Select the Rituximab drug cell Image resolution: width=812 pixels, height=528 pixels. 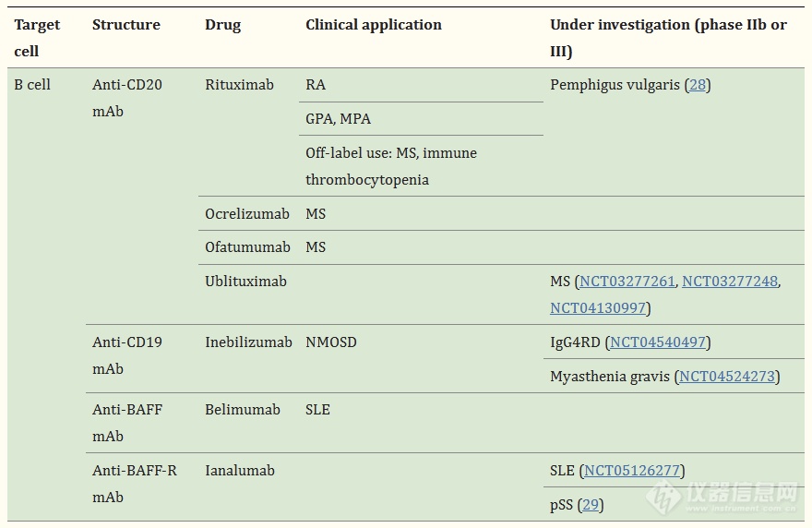coord(239,85)
